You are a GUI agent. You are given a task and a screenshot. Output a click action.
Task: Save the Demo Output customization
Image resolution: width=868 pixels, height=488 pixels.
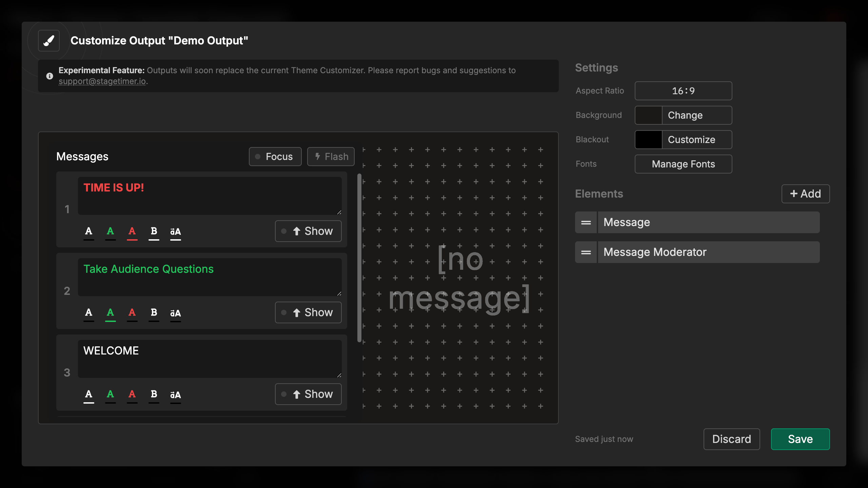coord(800,439)
